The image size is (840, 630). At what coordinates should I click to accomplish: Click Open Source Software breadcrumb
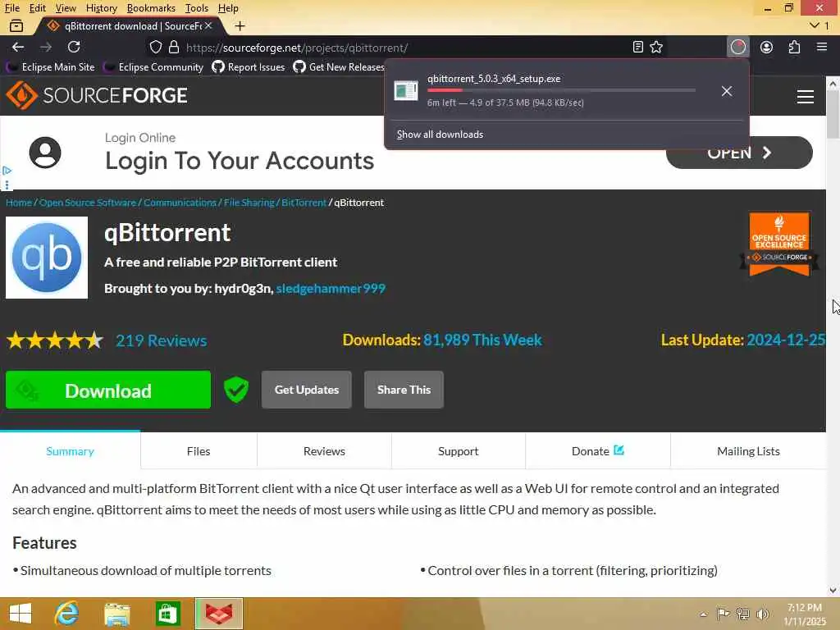tap(88, 203)
